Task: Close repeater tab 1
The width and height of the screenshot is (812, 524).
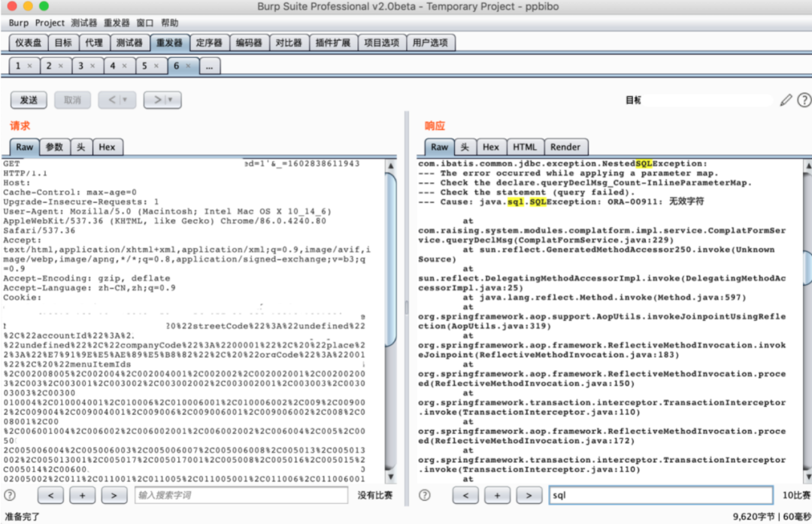Action: click(29, 65)
